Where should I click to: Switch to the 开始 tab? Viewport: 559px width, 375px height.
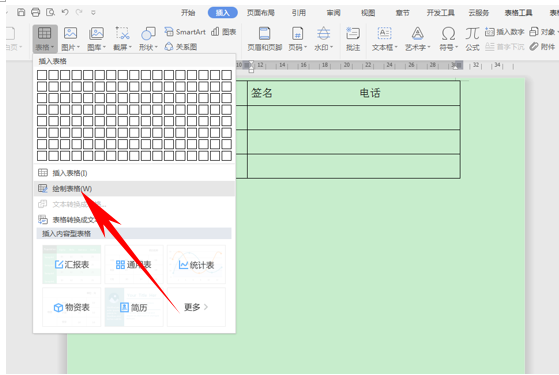coord(188,13)
